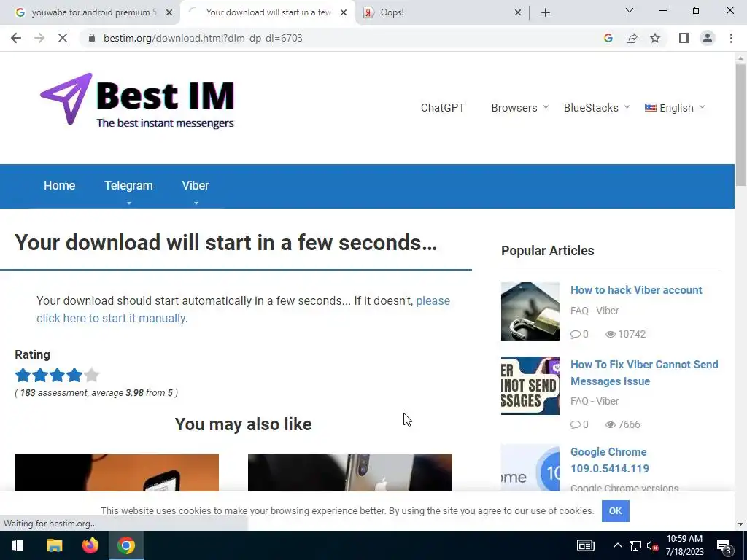This screenshot has width=747, height=560.
Task: Open the Chrome profile avatar
Action: coord(708,38)
